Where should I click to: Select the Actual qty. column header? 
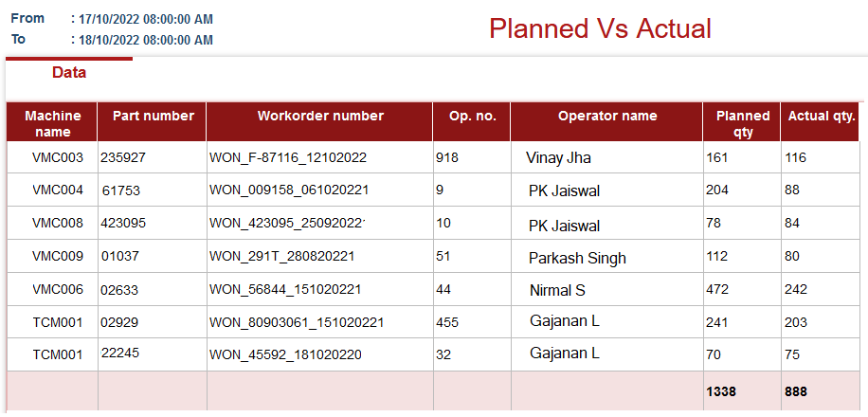coord(821,122)
